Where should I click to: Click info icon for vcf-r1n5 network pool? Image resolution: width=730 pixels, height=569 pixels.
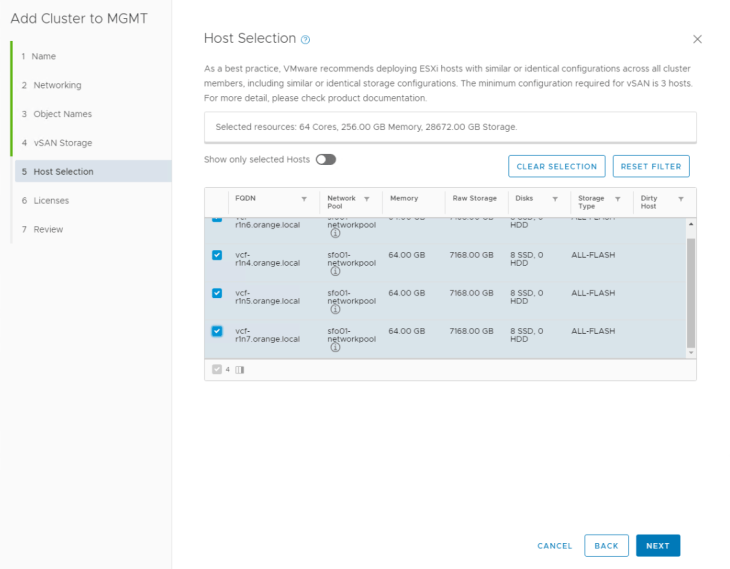pos(335,310)
